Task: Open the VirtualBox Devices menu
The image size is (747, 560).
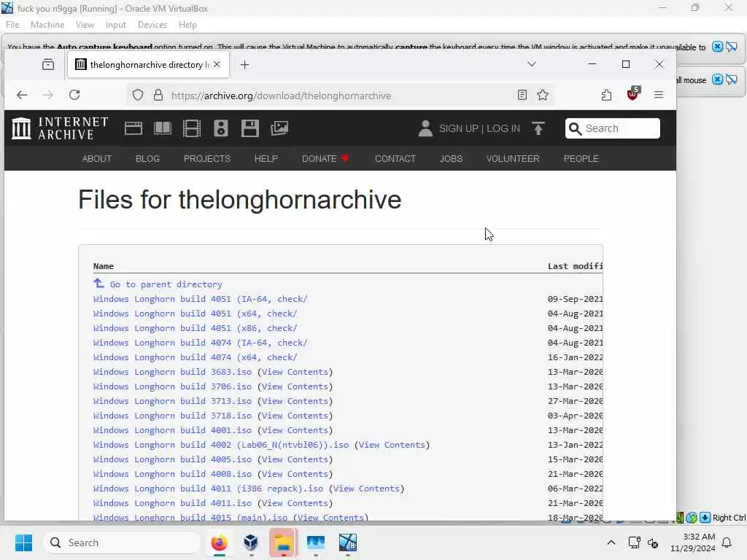Action: tap(152, 25)
